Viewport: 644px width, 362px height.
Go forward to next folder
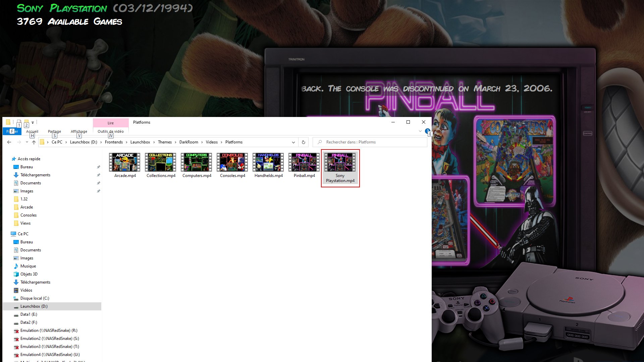[x=19, y=142]
